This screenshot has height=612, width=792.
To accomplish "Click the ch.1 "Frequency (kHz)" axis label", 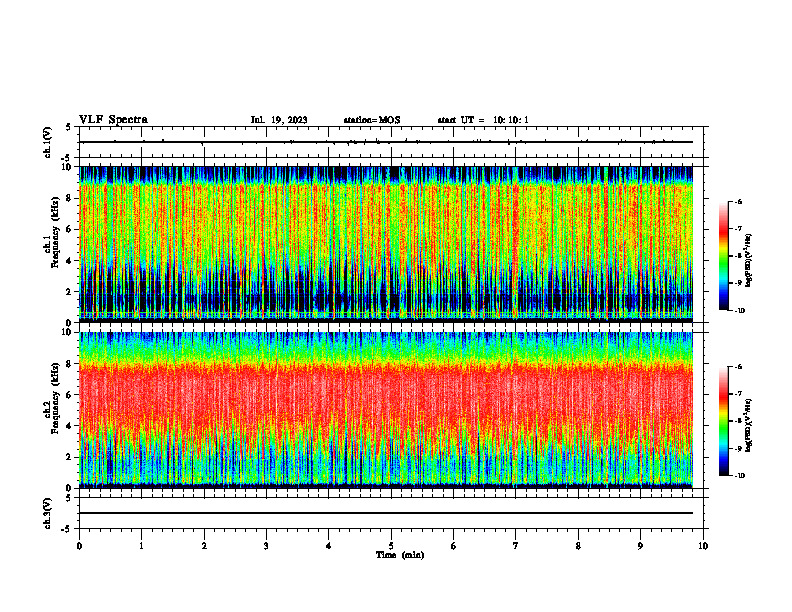I will click(x=55, y=233).
